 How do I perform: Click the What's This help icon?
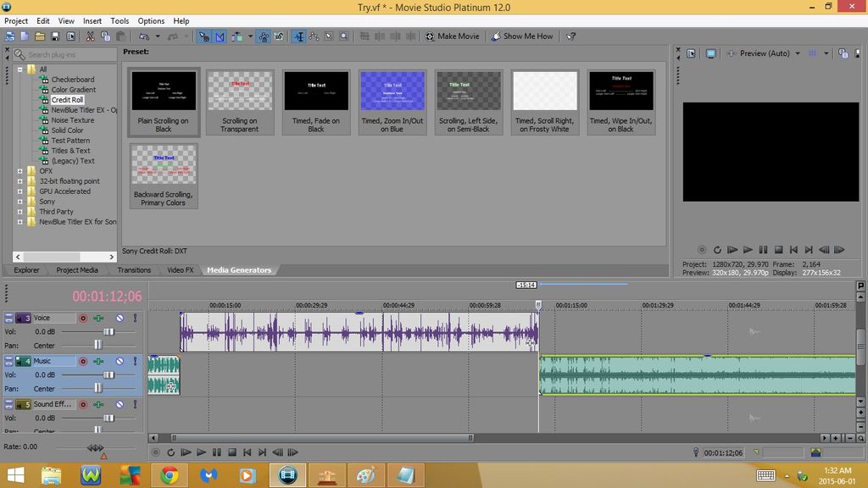[x=571, y=36]
